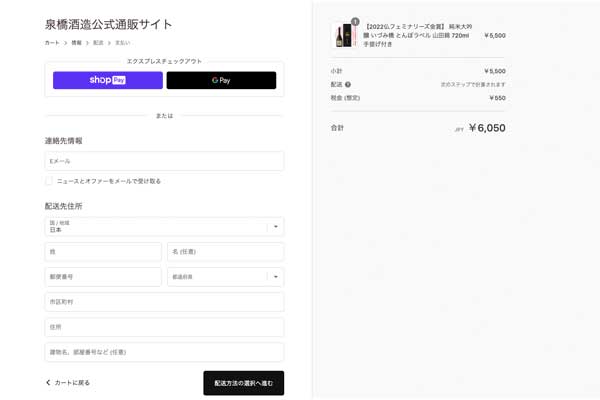Viewport: 600px width, 400px height.
Task: Open the 国/地域 country dropdown
Action: [x=164, y=227]
